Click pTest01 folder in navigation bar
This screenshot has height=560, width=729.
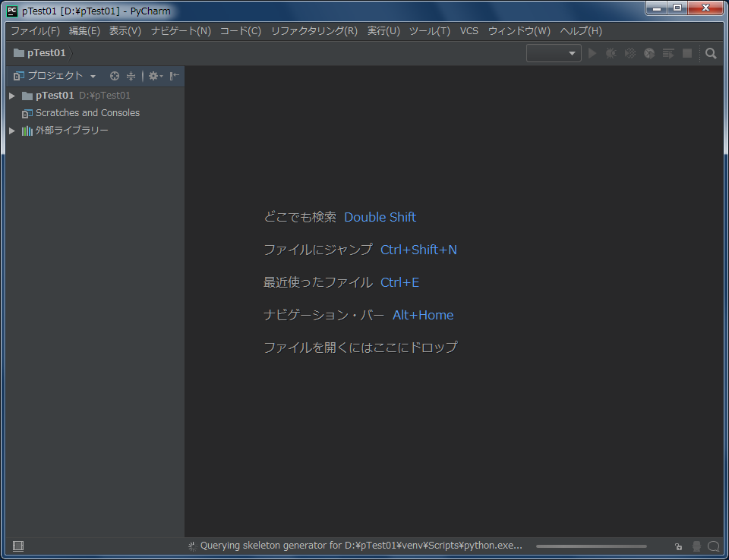[40, 53]
